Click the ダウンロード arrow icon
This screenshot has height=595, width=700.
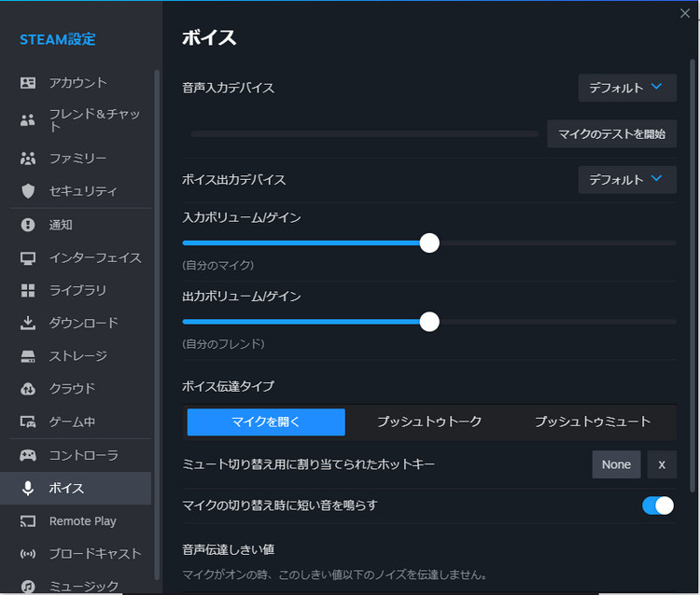(x=28, y=323)
